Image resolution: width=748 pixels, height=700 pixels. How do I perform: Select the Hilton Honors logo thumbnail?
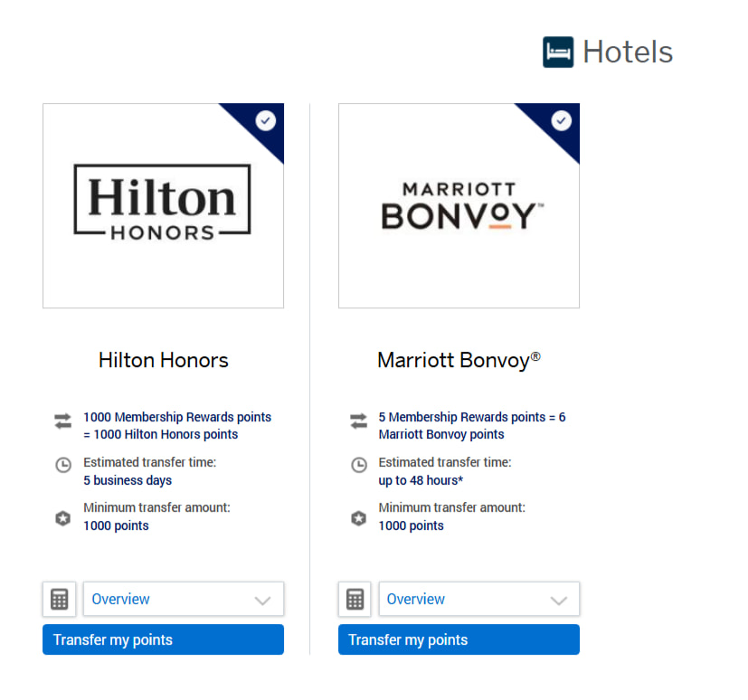(163, 206)
